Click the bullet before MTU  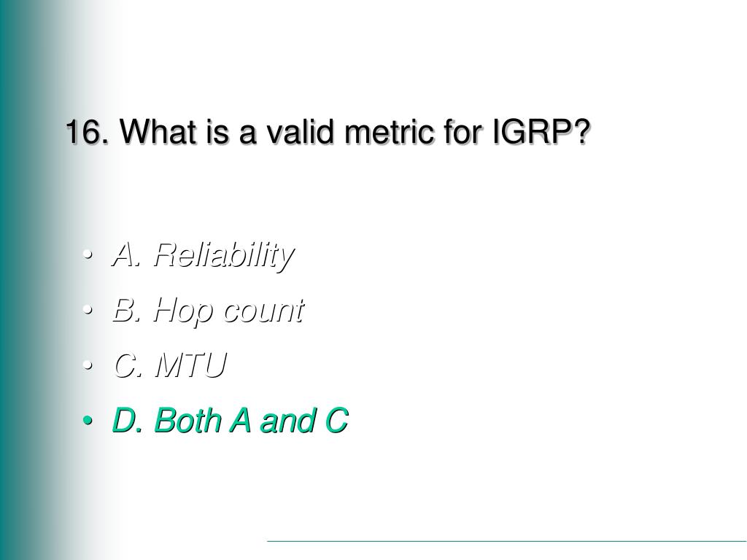(88, 366)
